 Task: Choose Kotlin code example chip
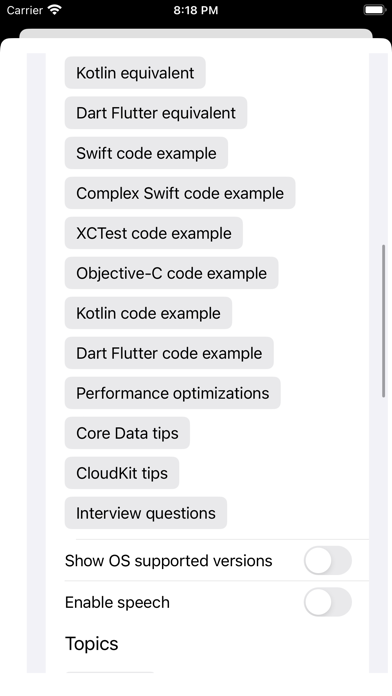click(x=148, y=313)
